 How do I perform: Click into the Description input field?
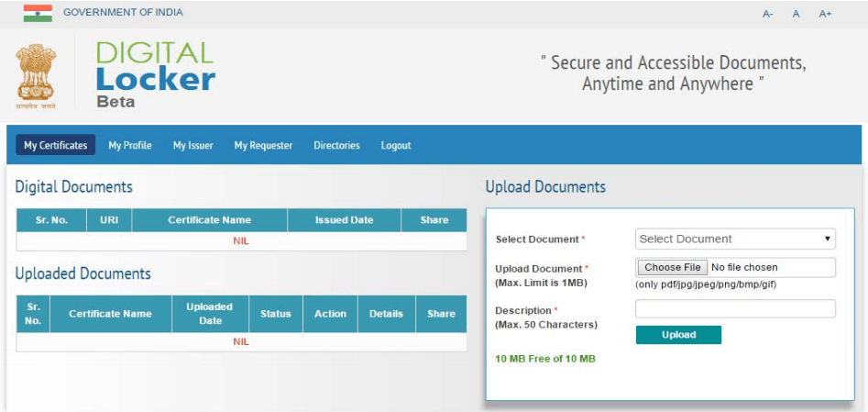point(735,309)
